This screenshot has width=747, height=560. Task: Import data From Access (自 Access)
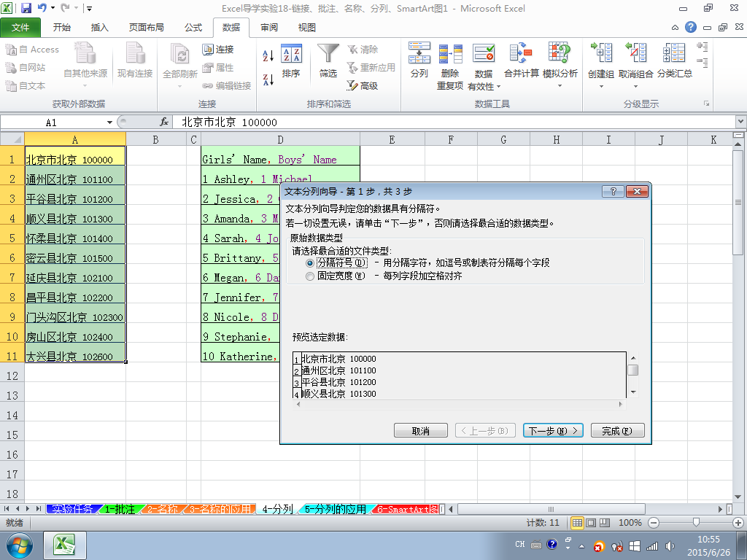click(x=32, y=49)
